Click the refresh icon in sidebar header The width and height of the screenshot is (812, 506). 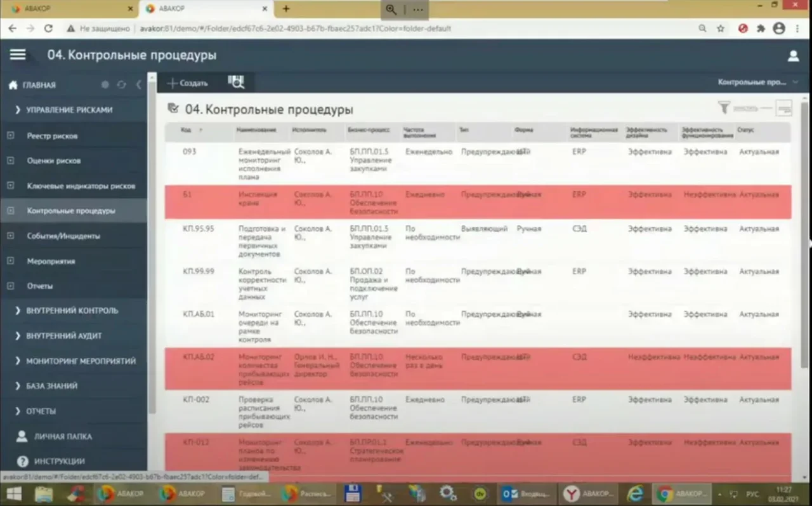(121, 85)
